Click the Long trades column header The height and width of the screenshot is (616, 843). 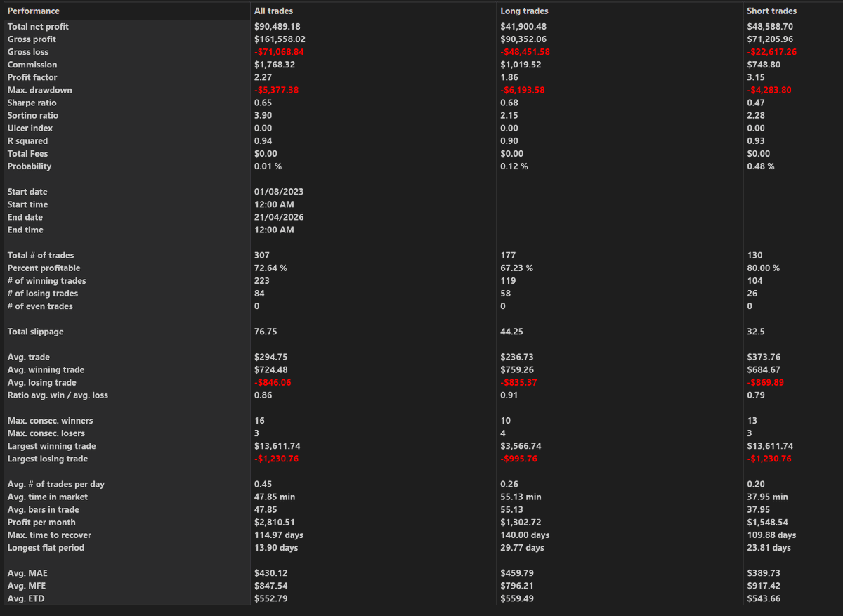click(524, 11)
